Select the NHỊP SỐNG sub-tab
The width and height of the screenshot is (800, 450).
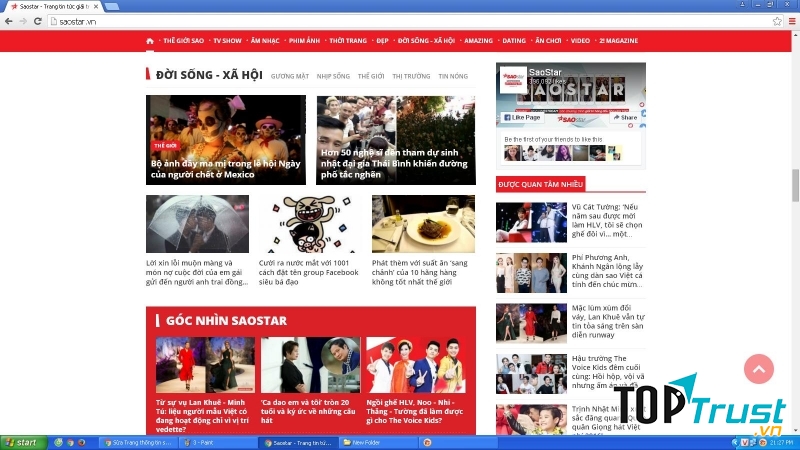pyautogui.click(x=333, y=76)
